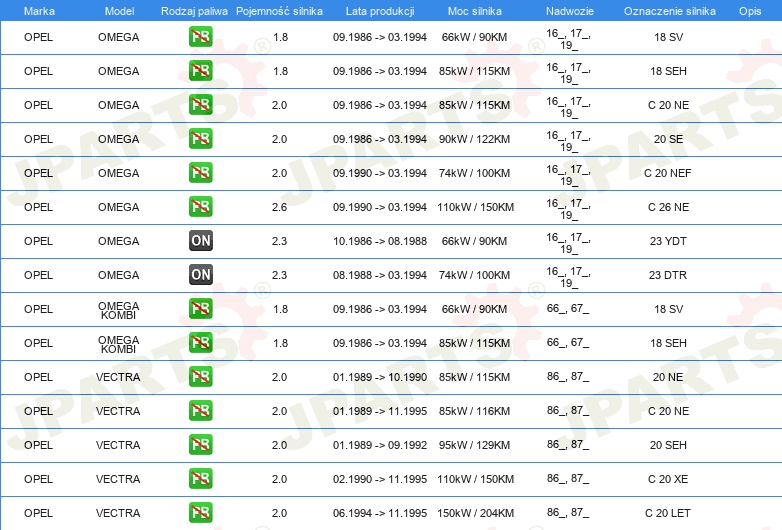The image size is (782, 530).
Task: Click the Opis column header
Action: pyautogui.click(x=750, y=11)
